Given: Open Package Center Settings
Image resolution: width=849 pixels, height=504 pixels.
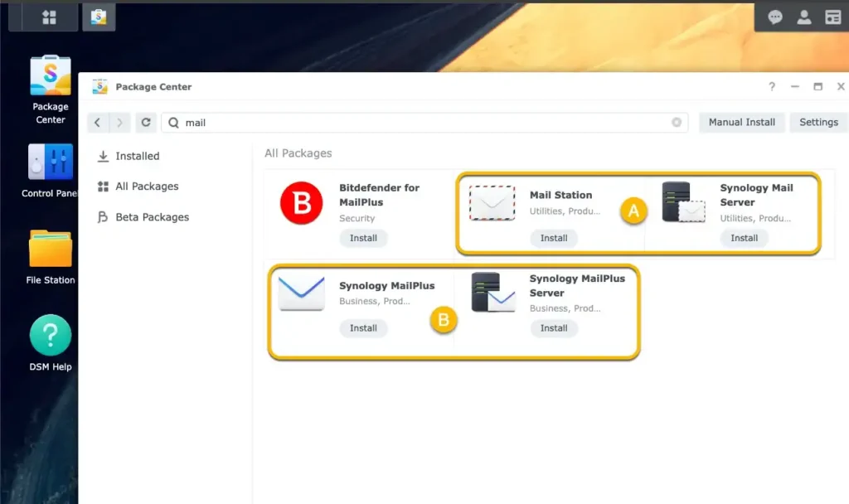Looking at the screenshot, I should pos(818,123).
